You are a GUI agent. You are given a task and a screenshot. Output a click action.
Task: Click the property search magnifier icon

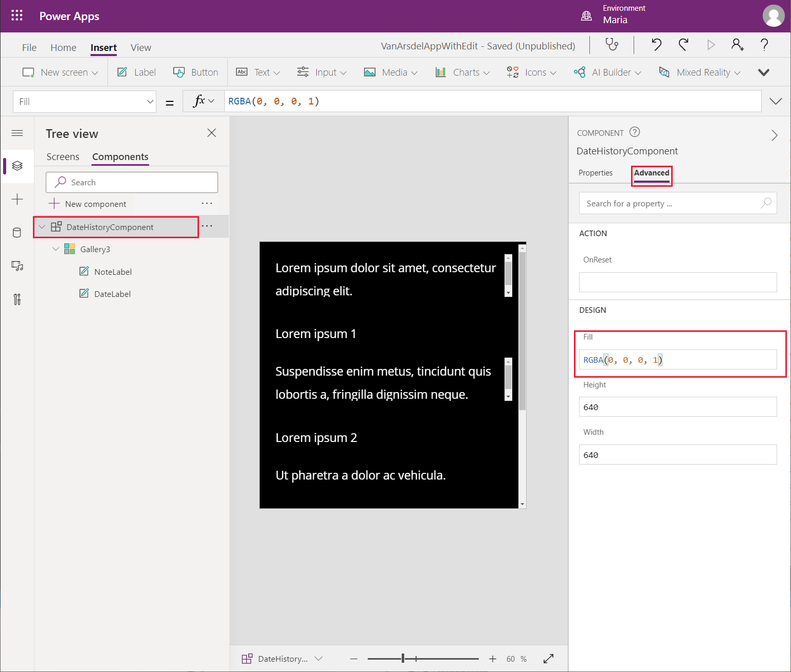click(766, 203)
